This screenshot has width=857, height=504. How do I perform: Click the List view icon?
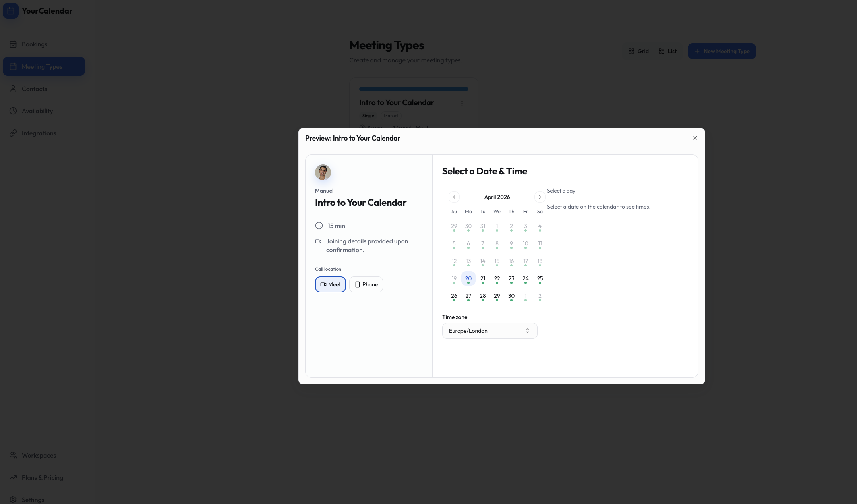(662, 51)
